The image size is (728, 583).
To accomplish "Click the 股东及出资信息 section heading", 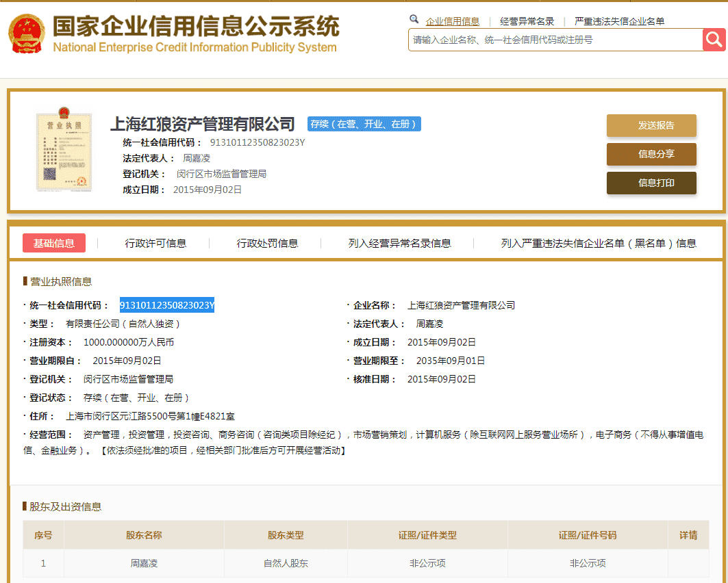I will click(66, 506).
